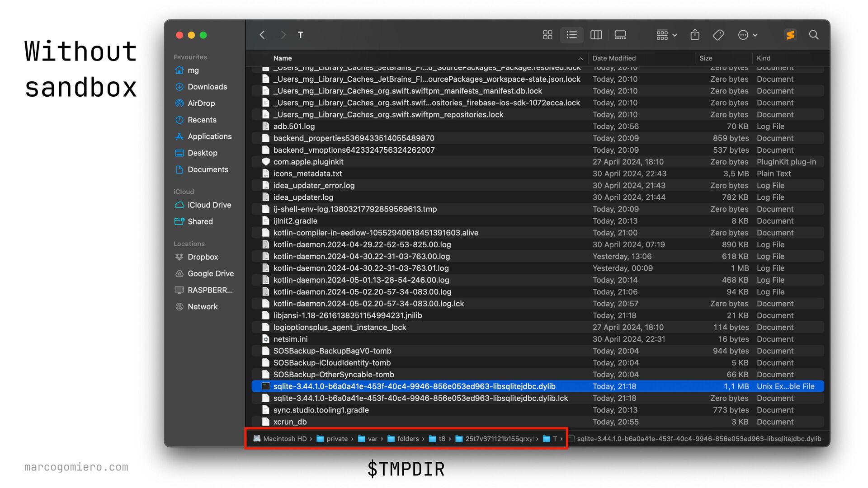868x488 pixels.
Task: Open the more actions ellipsis menu
Action: pyautogui.click(x=748, y=35)
